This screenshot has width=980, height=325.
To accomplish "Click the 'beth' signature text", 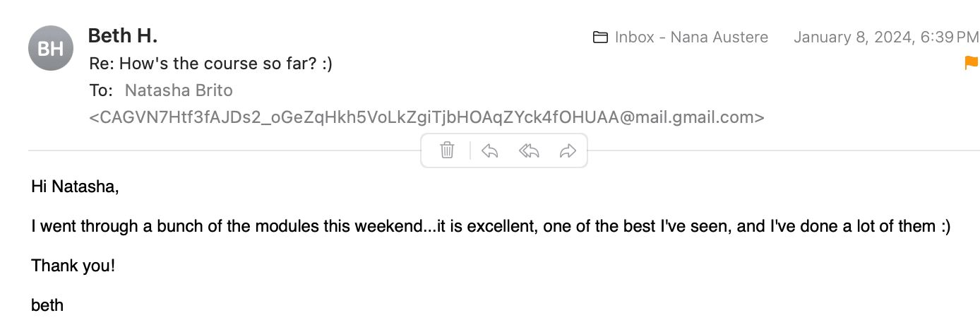I will click(x=47, y=305).
